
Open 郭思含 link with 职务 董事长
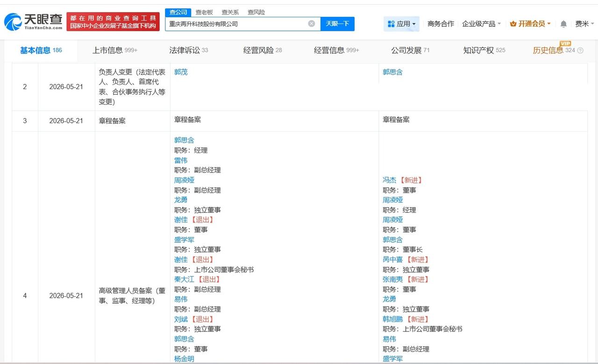click(392, 240)
